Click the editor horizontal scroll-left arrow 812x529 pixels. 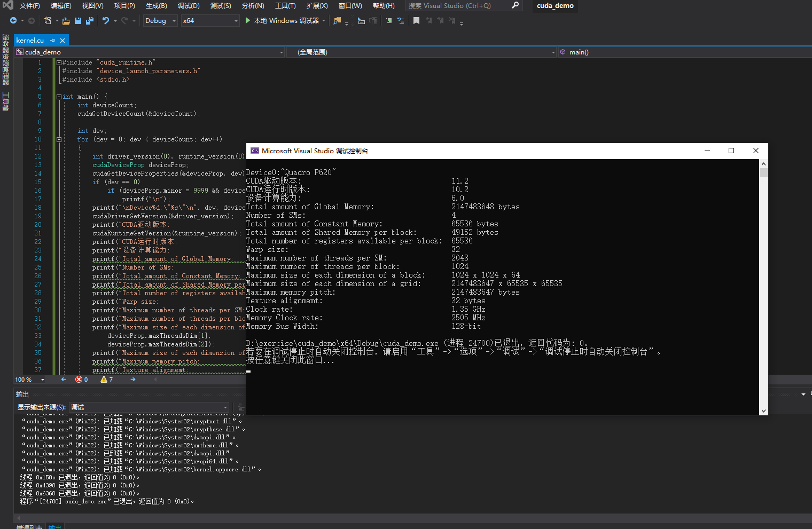tap(155, 380)
